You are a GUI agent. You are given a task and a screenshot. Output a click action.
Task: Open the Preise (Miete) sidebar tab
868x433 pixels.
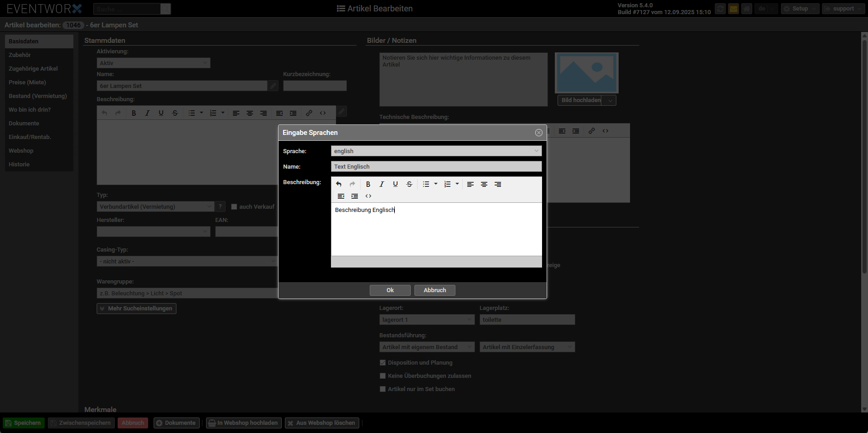(27, 82)
